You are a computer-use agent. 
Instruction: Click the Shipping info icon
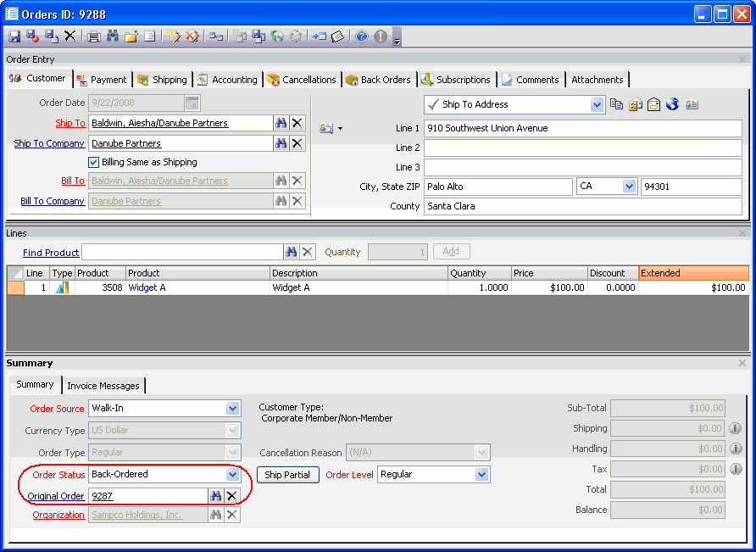point(736,428)
